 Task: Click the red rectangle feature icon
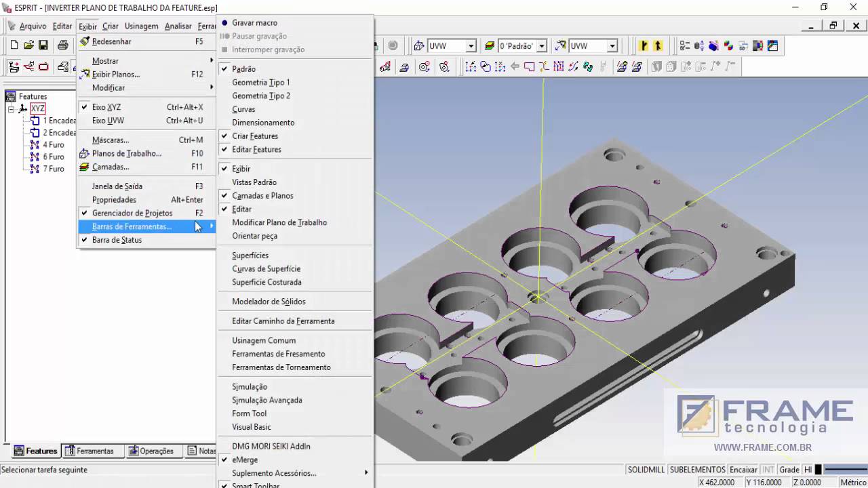pyautogui.click(x=529, y=66)
